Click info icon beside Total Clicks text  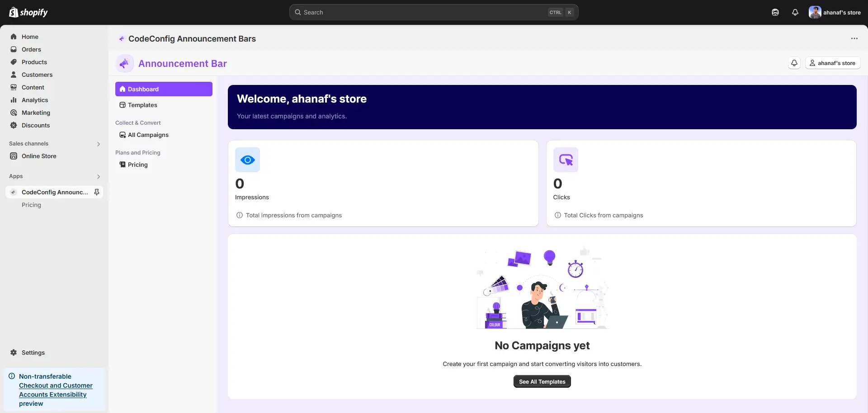coord(558,215)
